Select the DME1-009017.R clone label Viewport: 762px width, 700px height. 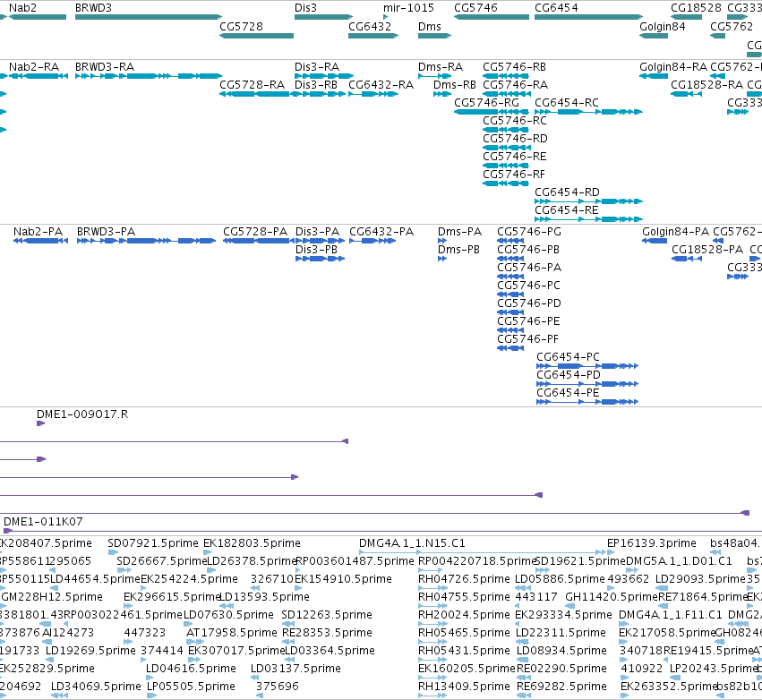pos(82,414)
